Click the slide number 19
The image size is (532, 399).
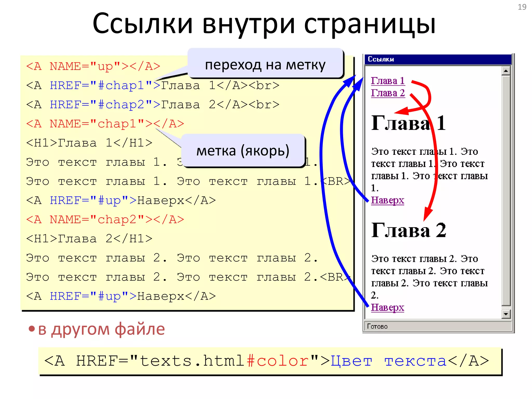coord(522,7)
